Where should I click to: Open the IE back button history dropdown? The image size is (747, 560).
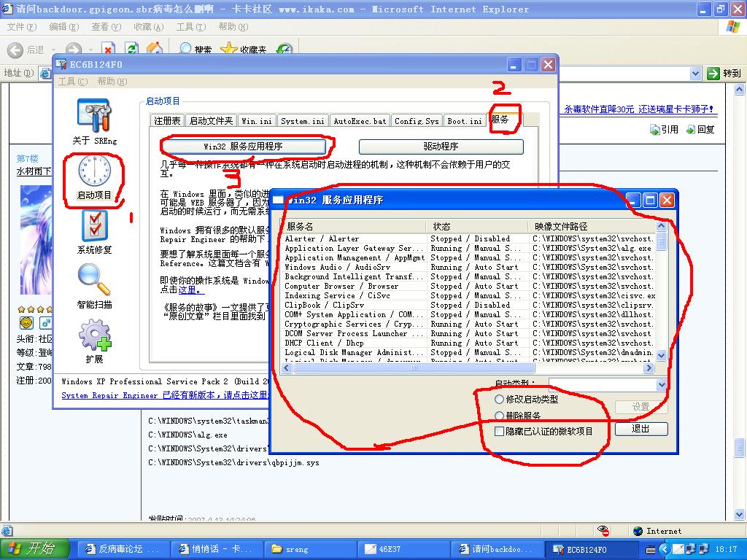tap(53, 50)
